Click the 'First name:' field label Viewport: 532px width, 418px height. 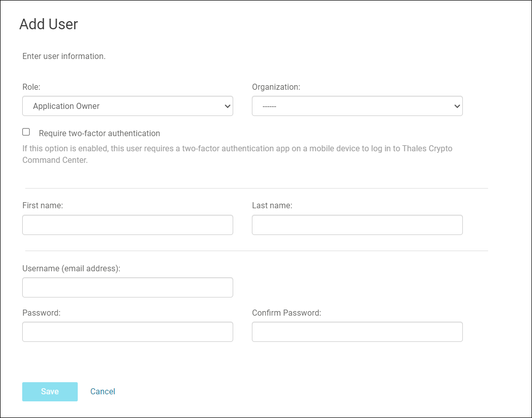coord(42,205)
